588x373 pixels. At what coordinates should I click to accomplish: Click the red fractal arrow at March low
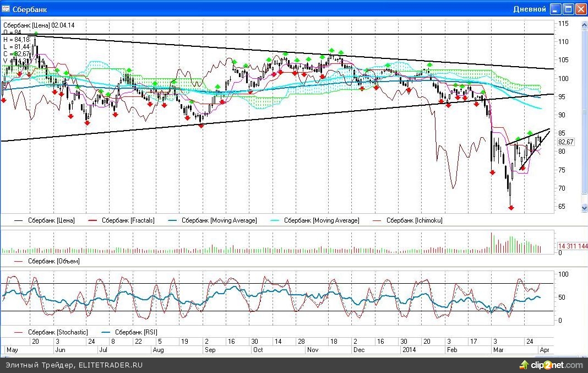[511, 208]
